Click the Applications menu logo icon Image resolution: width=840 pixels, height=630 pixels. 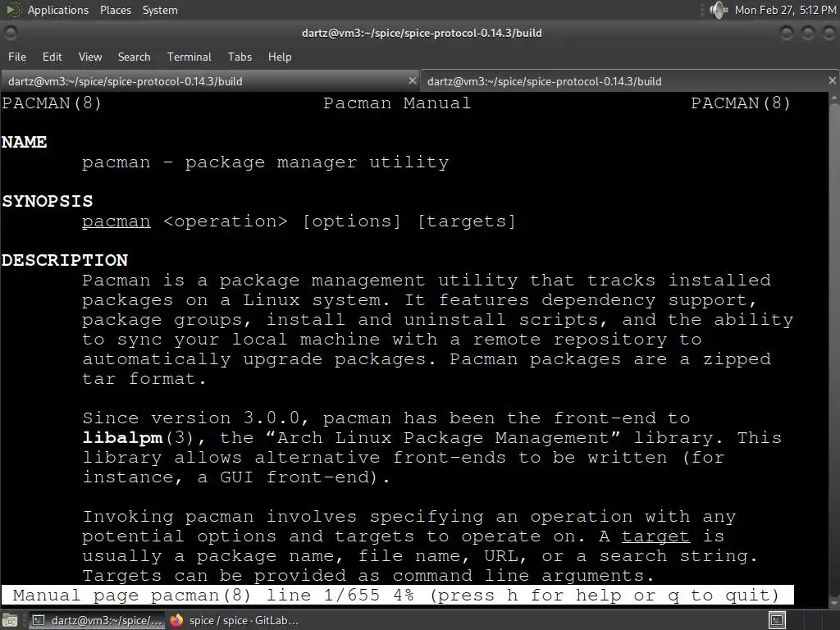point(13,10)
